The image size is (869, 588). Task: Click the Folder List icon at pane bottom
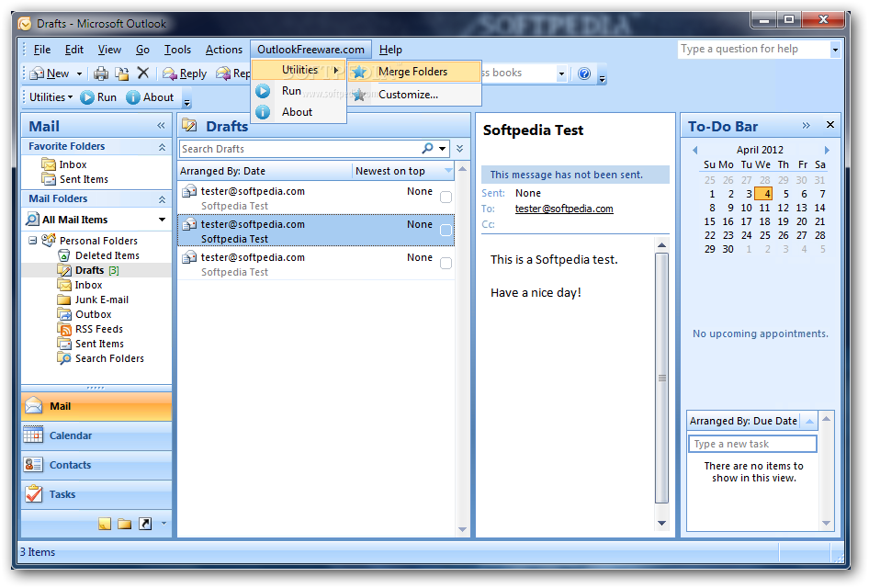click(125, 524)
